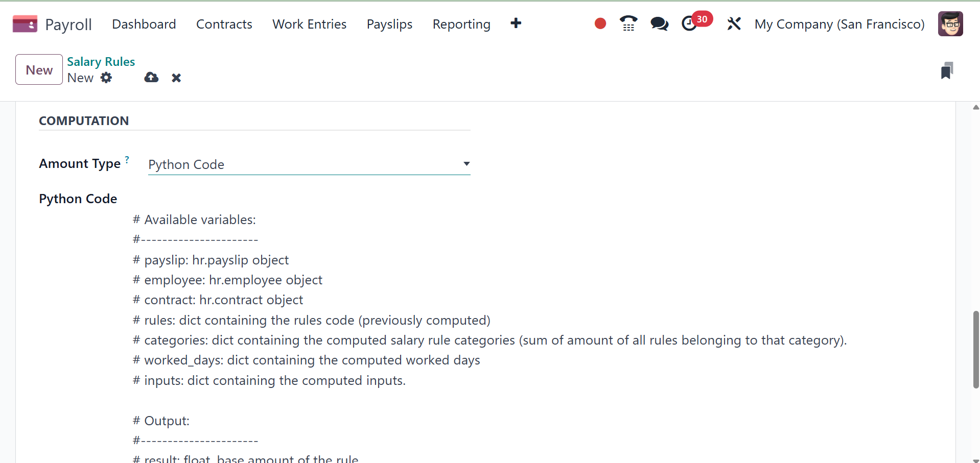Click the red recording indicator icon
This screenshot has height=463, width=980.
pos(600,23)
